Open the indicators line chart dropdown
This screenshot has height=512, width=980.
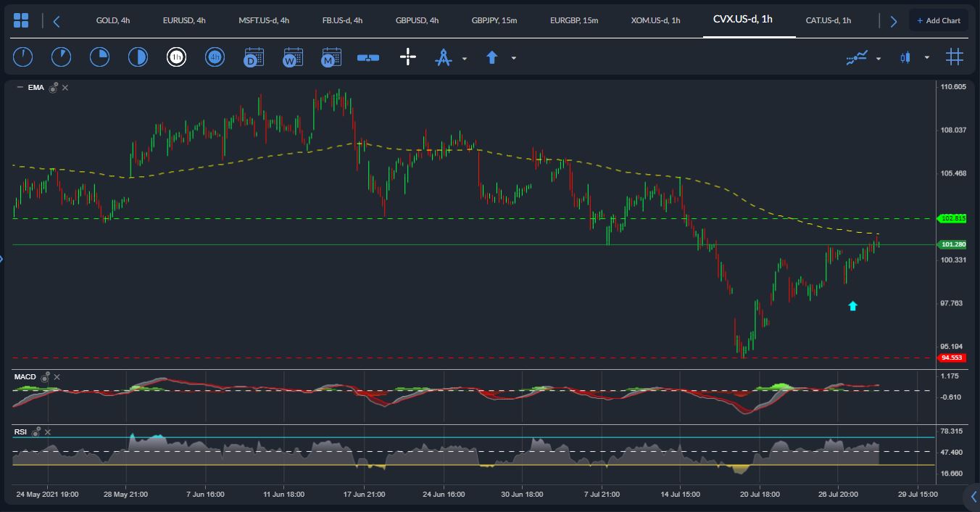coord(878,58)
